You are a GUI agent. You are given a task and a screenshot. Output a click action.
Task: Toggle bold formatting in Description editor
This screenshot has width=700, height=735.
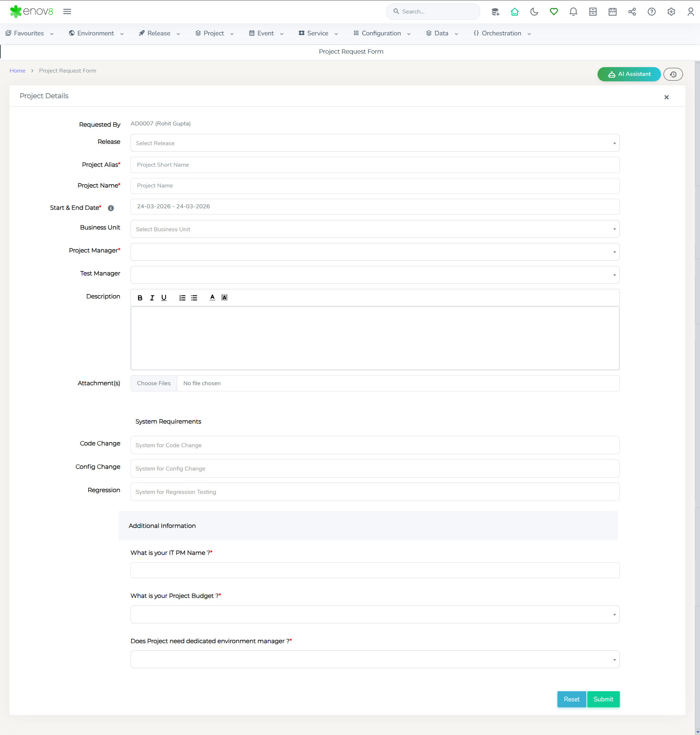tap(140, 298)
